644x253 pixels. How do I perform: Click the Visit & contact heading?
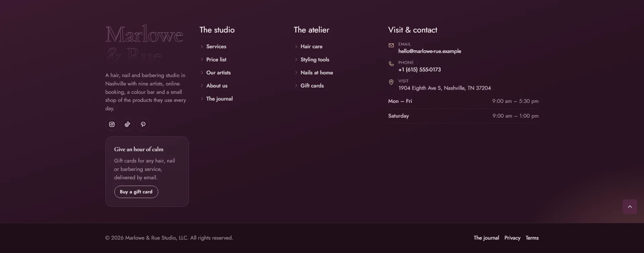[x=413, y=30]
